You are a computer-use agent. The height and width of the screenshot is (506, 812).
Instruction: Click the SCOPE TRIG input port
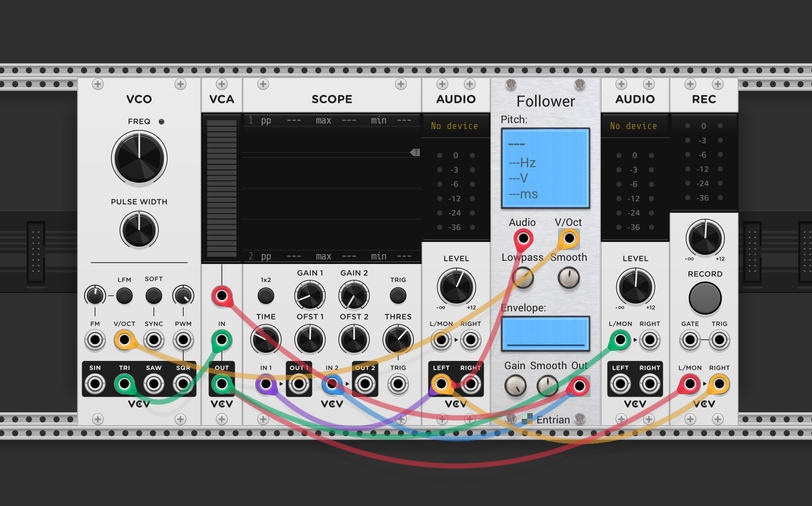pos(398,384)
